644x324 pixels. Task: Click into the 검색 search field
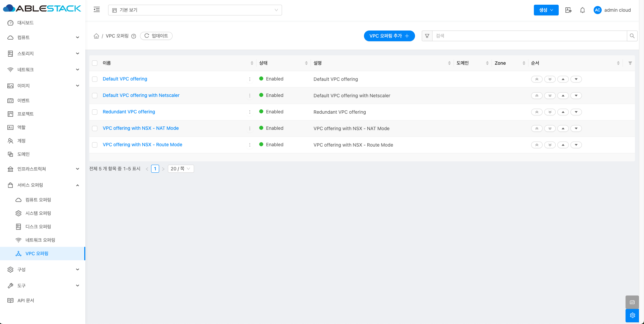[529, 36]
